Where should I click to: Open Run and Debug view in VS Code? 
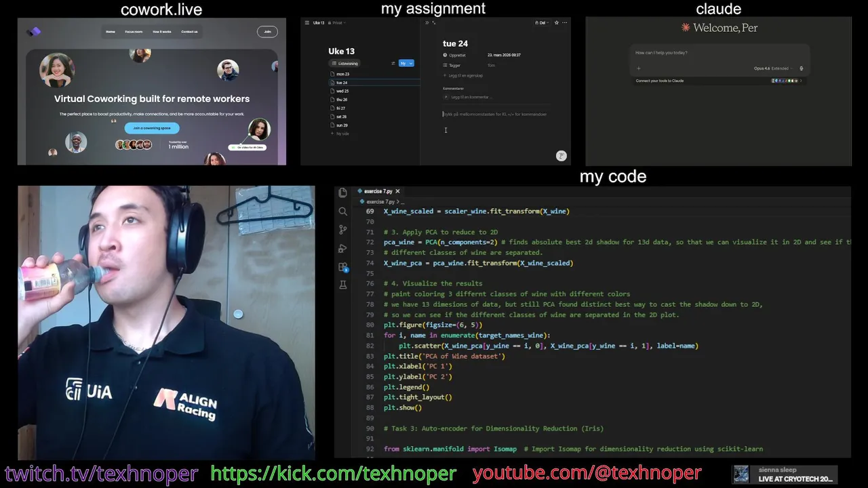[x=342, y=248]
